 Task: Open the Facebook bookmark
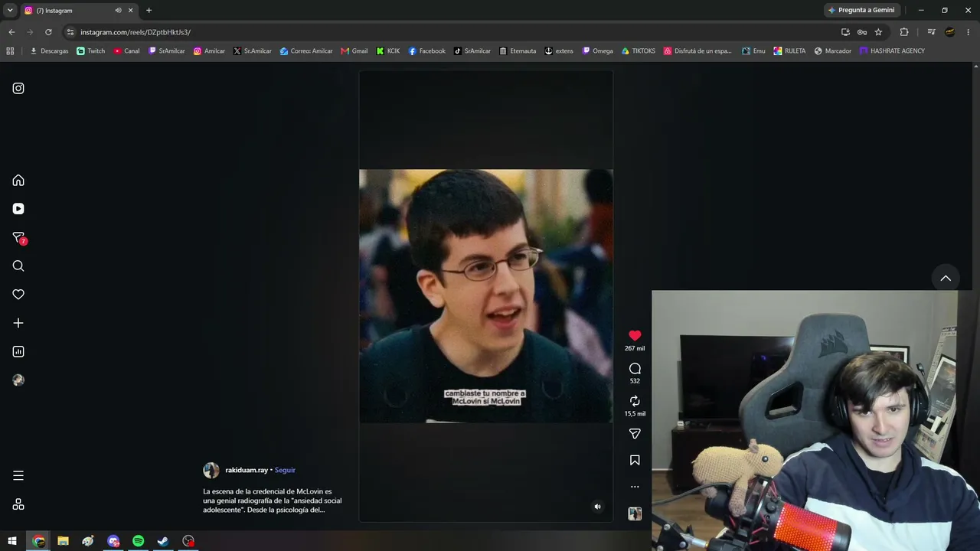426,51
